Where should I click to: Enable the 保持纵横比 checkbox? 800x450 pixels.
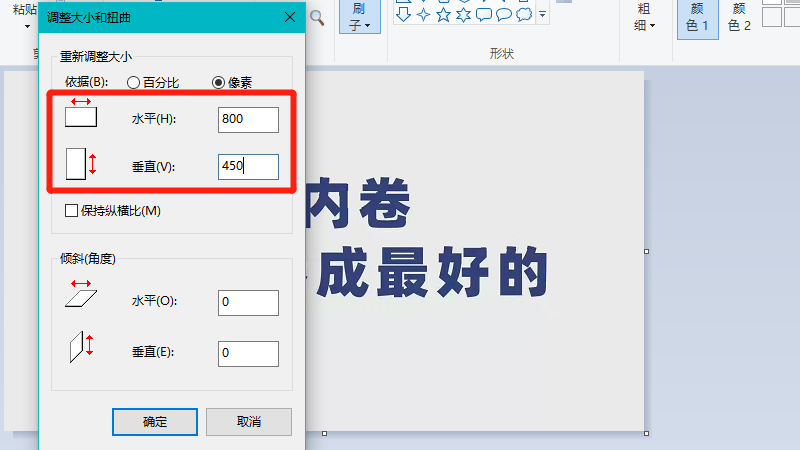point(71,210)
